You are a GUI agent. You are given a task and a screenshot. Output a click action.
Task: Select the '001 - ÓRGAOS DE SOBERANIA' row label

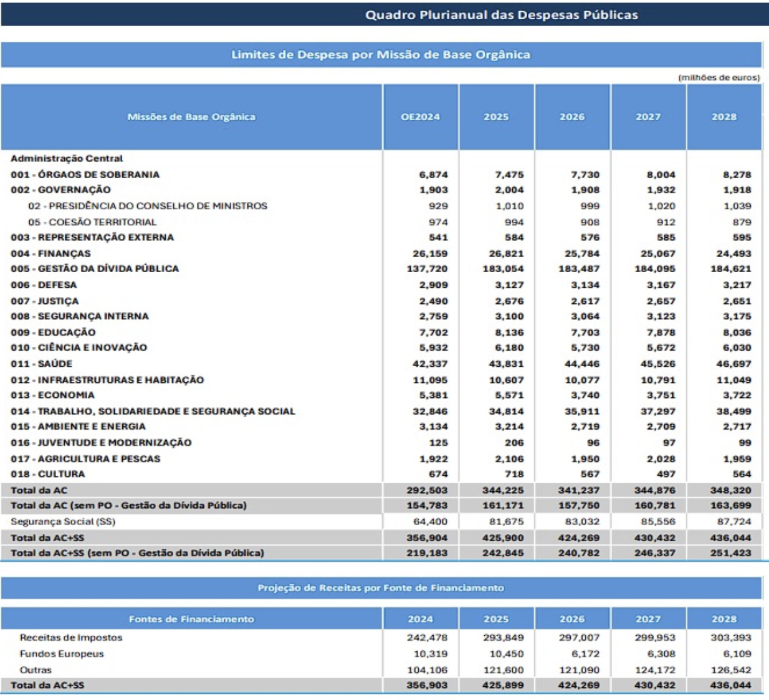click(x=85, y=174)
